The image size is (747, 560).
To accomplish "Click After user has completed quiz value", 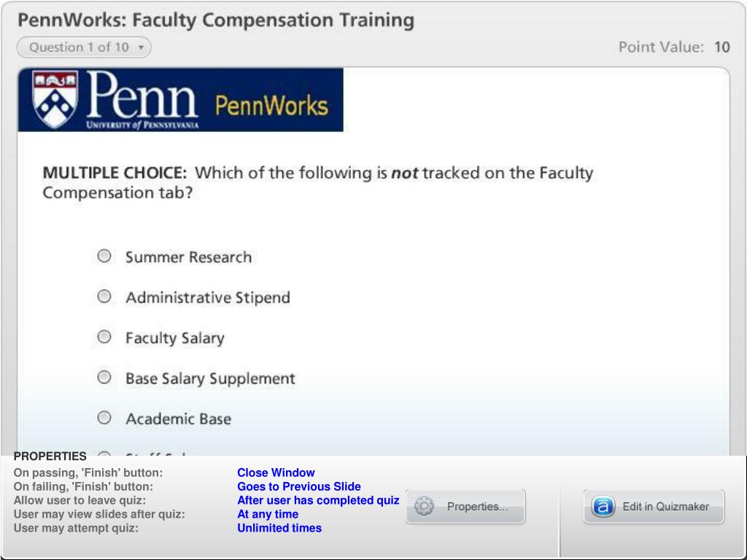I will pos(318,500).
